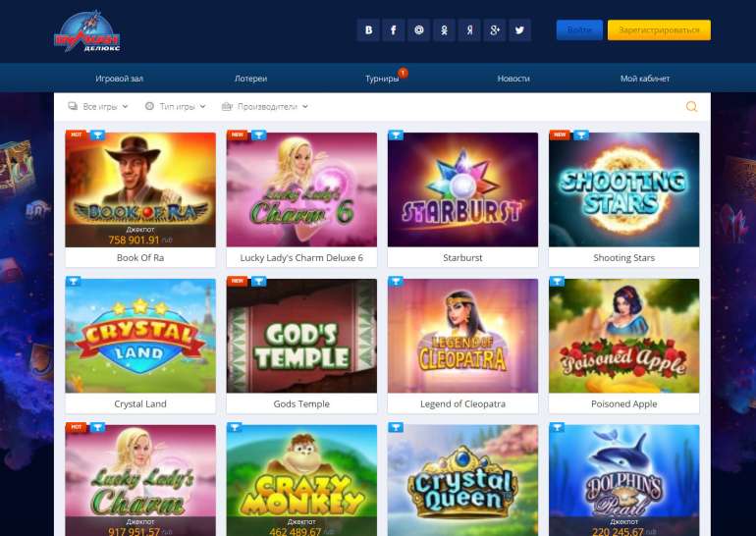
Task: Go to the Лотереи menu item
Action: click(x=250, y=79)
